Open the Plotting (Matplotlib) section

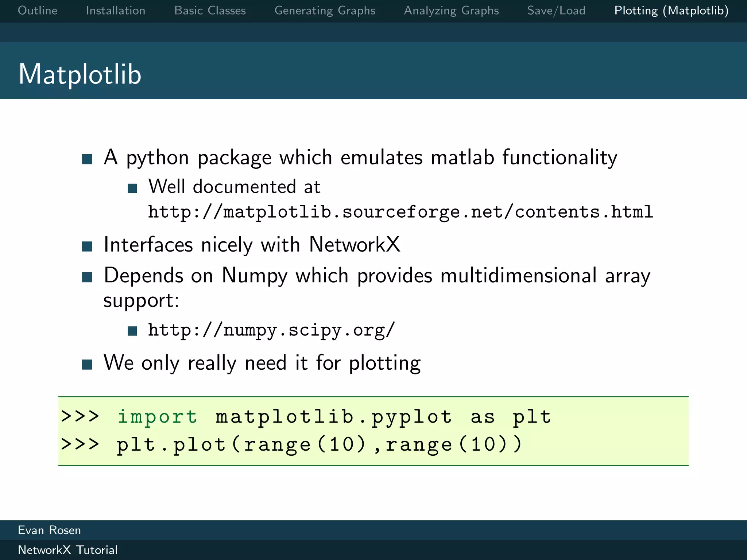click(671, 11)
